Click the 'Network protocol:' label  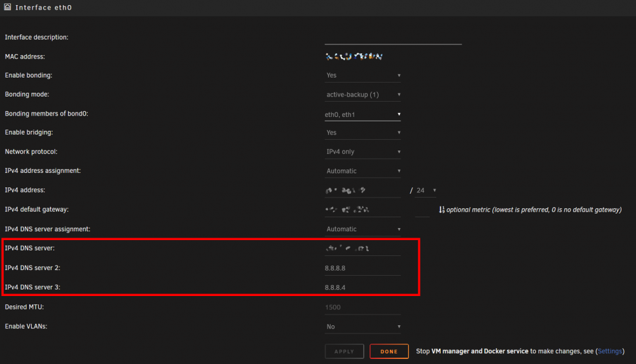pyautogui.click(x=31, y=151)
